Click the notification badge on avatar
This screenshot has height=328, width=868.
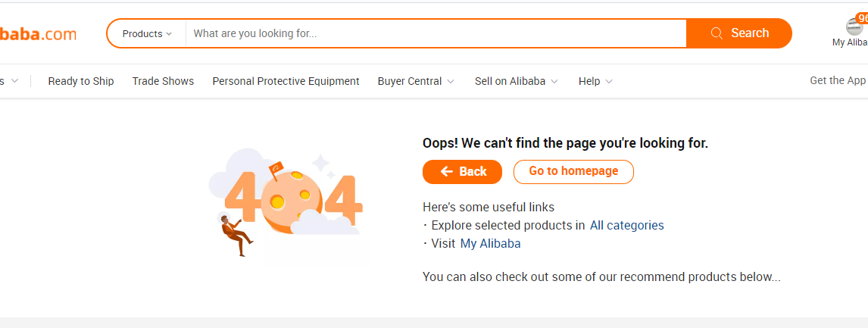[862, 17]
